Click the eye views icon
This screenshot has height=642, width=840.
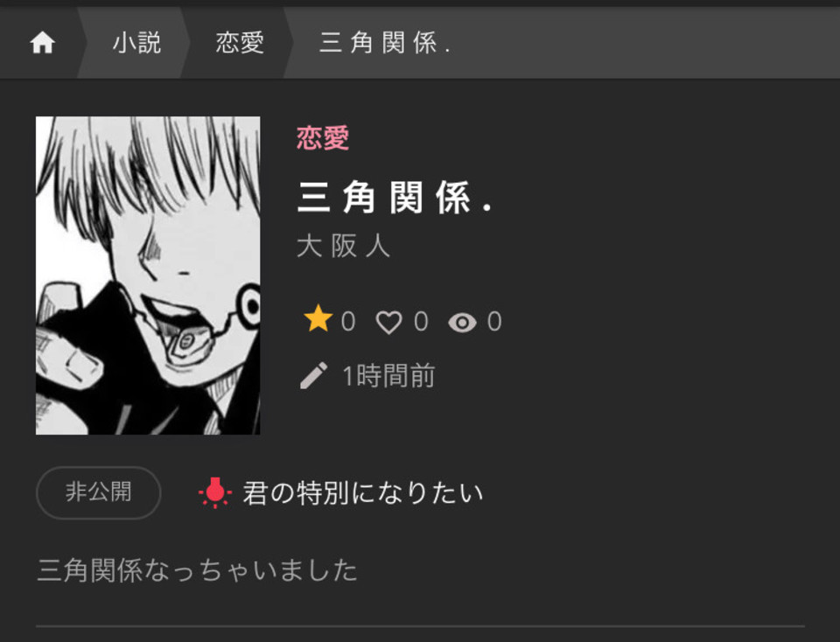tap(462, 323)
